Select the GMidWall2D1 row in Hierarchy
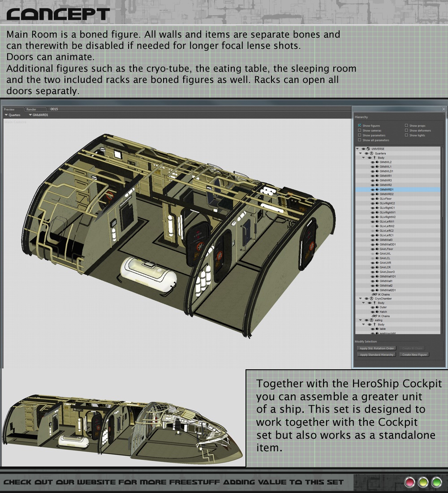The height and width of the screenshot is (493, 448). pos(398,290)
